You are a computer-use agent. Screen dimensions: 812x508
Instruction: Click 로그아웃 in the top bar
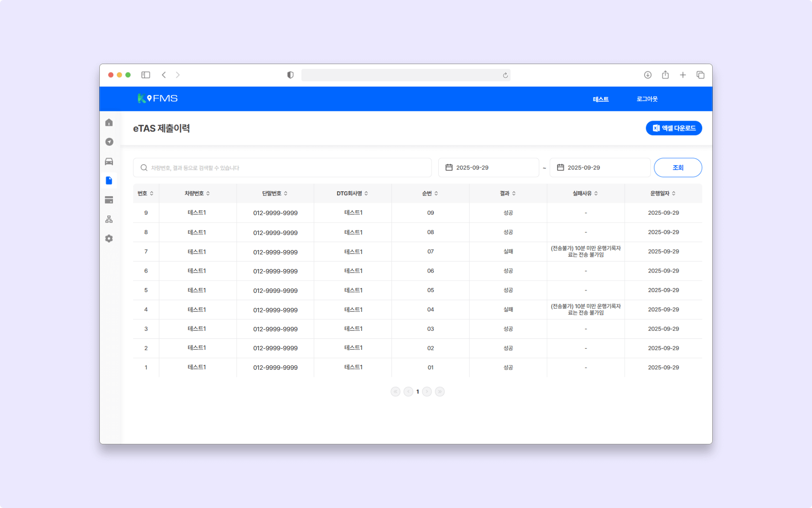(647, 99)
